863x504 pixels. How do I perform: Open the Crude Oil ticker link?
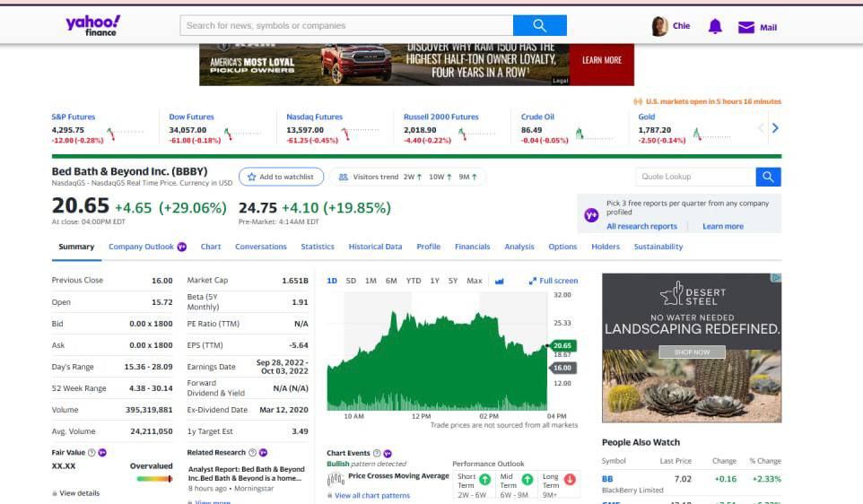(x=537, y=117)
